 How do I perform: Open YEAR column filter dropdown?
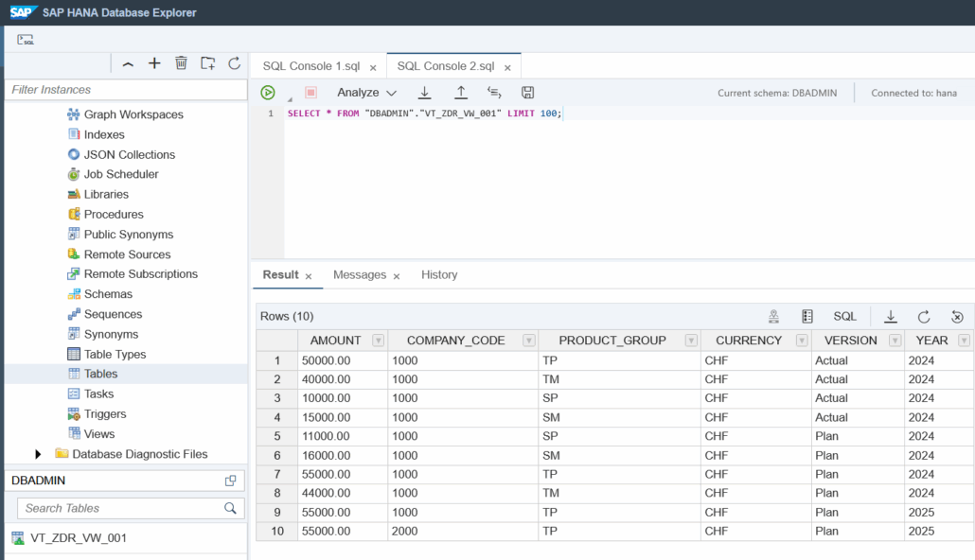[964, 341]
